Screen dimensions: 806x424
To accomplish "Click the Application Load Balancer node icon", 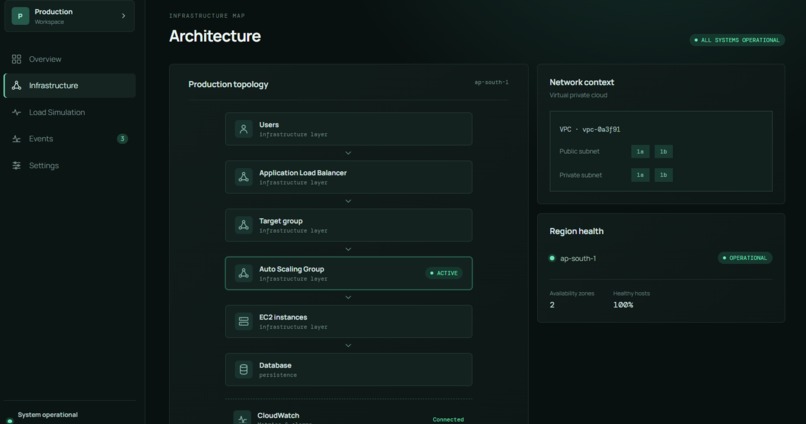I will 244,177.
